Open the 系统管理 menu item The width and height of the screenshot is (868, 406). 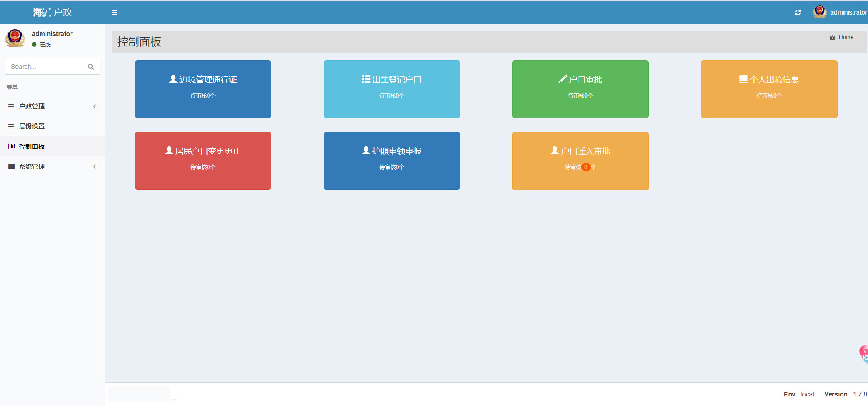click(x=52, y=166)
